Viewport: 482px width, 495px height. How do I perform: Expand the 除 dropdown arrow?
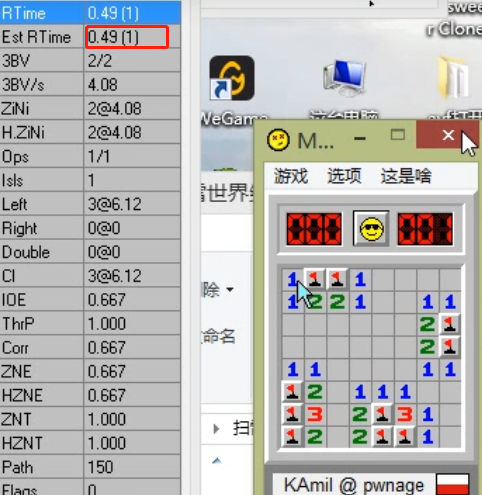point(230,289)
